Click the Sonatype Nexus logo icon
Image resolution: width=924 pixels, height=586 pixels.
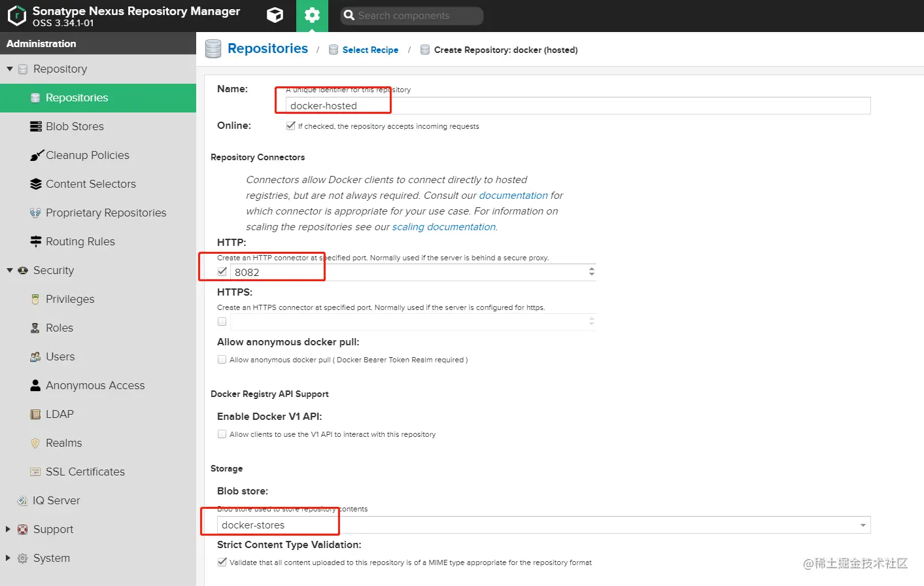pos(16,16)
